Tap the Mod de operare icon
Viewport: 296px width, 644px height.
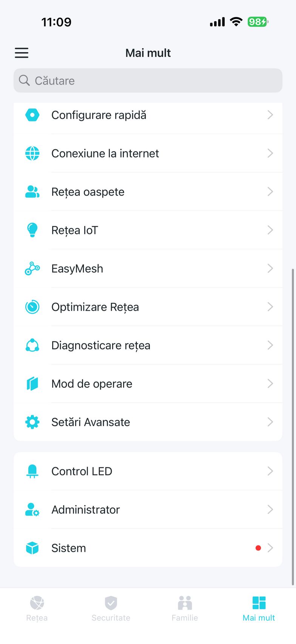(x=32, y=384)
